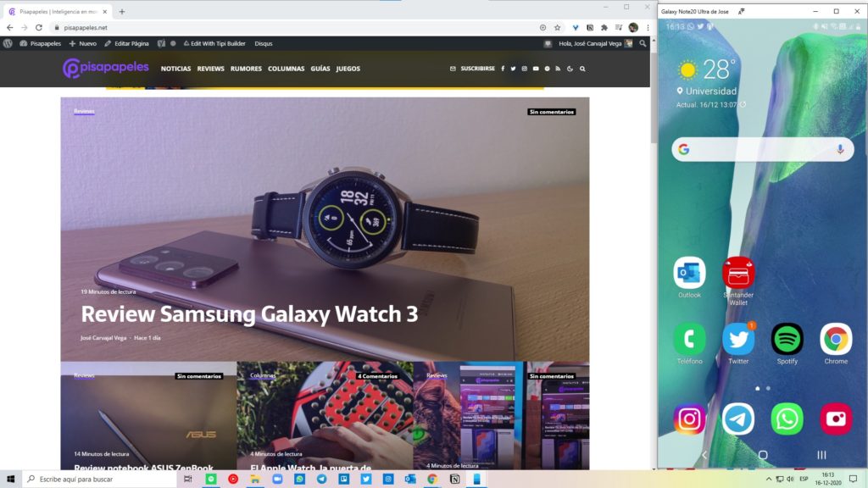Select the REVIEWS menu item

211,69
